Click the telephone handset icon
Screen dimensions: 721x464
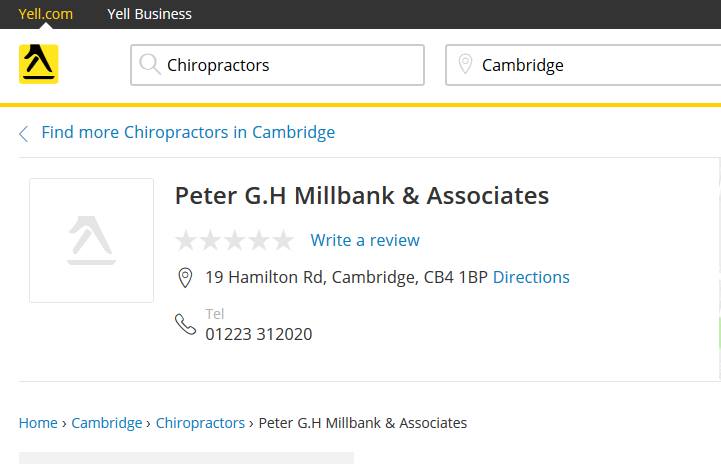coord(185,324)
